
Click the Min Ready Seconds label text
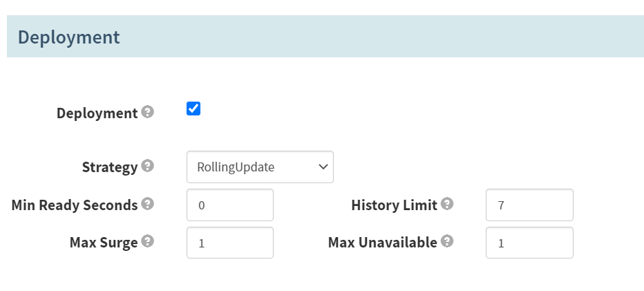point(75,205)
